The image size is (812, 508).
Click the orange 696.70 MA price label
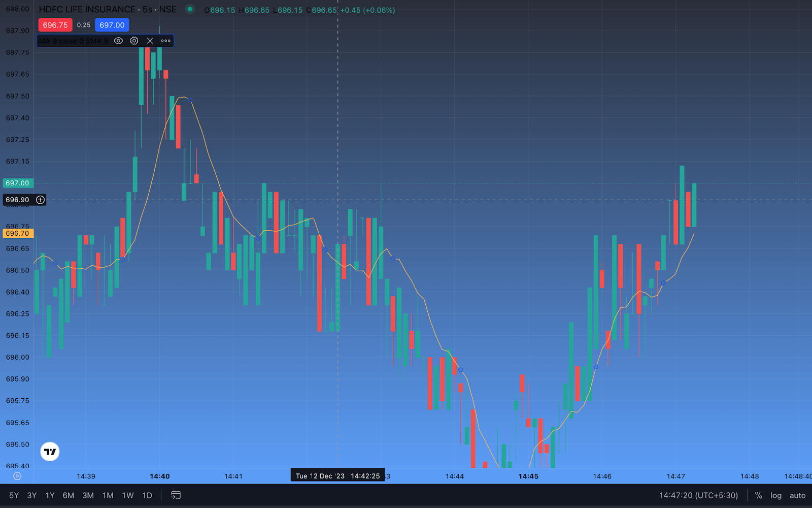18,233
